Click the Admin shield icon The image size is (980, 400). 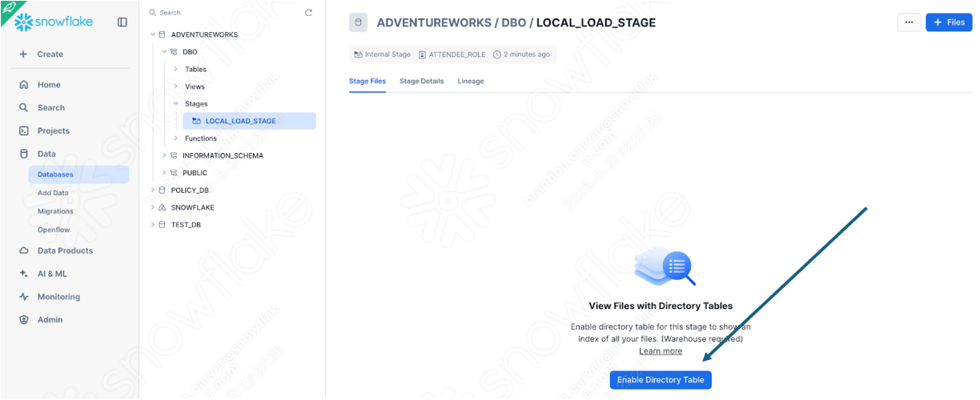tap(24, 320)
